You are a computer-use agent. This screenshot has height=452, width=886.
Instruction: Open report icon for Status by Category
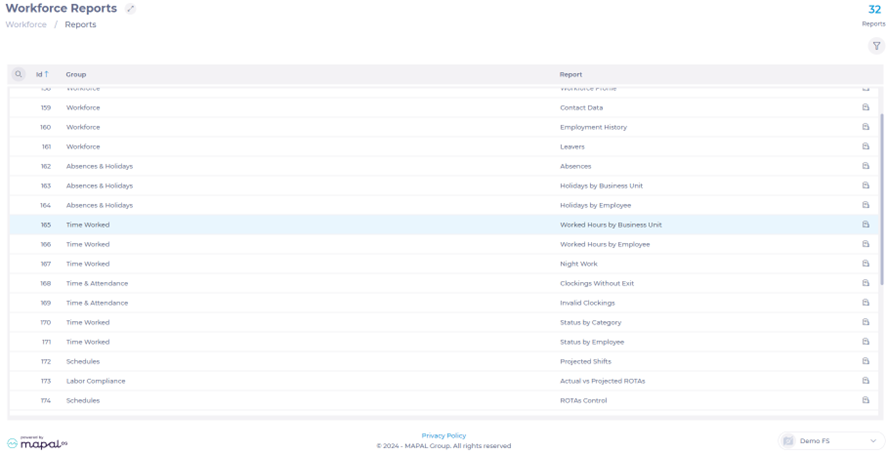(865, 322)
